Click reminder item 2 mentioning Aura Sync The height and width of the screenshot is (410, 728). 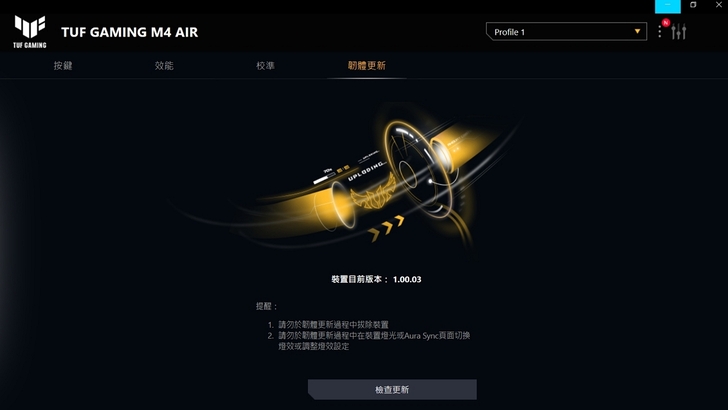click(x=369, y=341)
